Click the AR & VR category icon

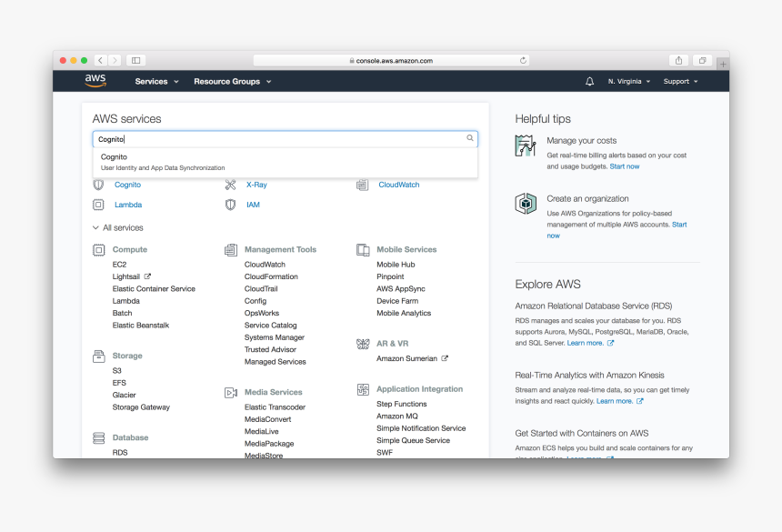pyautogui.click(x=363, y=344)
